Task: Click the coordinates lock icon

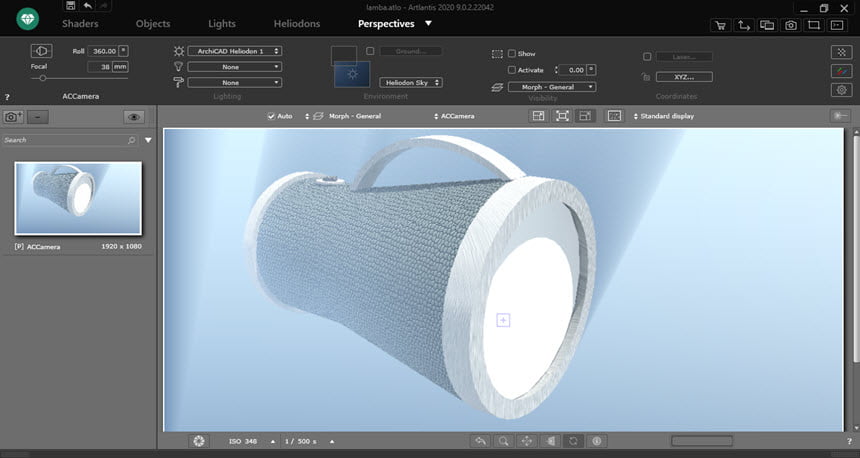Action: (646, 77)
